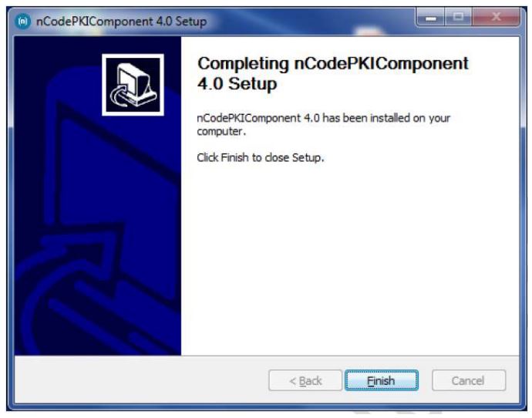Click the "has been installed on your" sentence
This screenshot has width=532, height=418.
tap(386, 118)
